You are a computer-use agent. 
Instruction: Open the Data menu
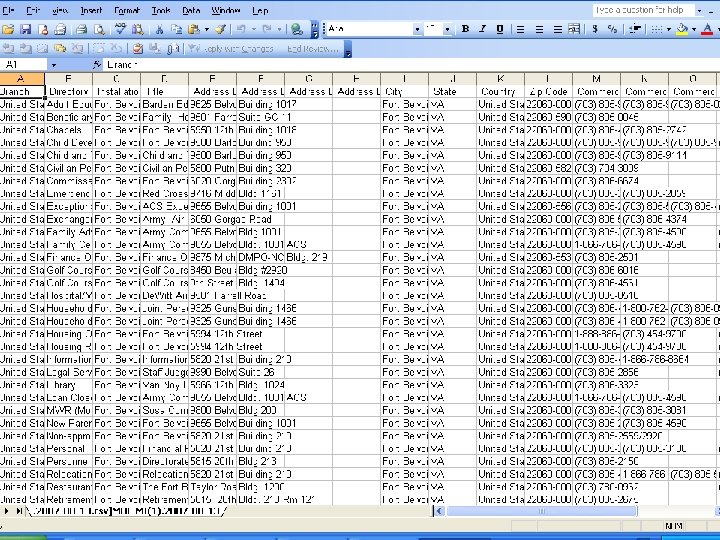tap(191, 10)
